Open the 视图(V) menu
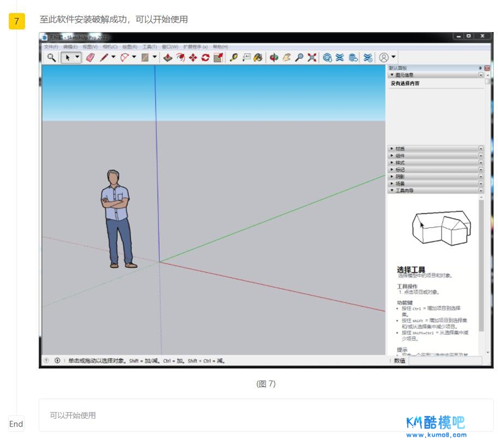 pyautogui.click(x=90, y=46)
